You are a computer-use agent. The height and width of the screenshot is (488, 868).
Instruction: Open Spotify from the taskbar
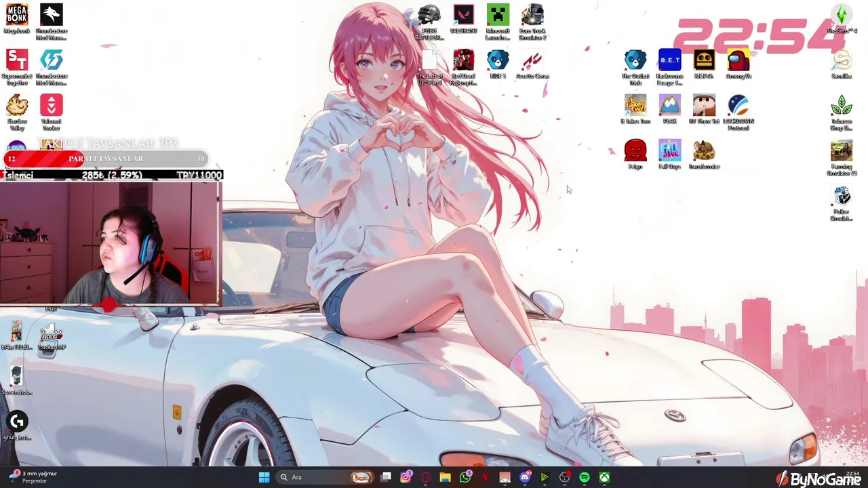click(585, 477)
